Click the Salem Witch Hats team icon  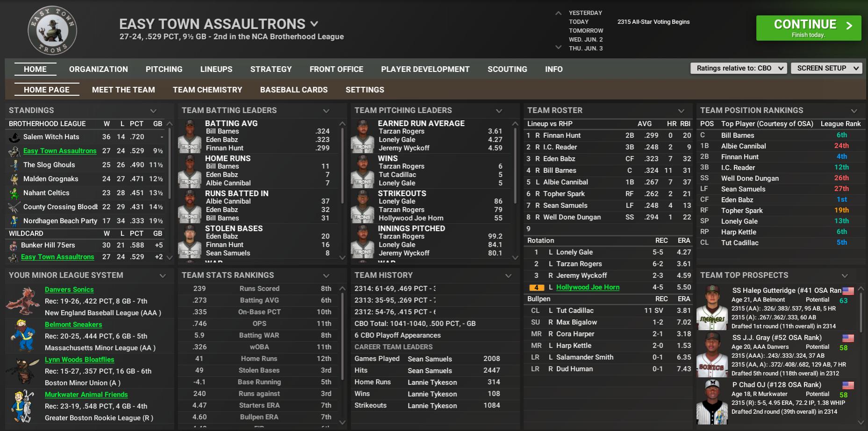(x=14, y=137)
